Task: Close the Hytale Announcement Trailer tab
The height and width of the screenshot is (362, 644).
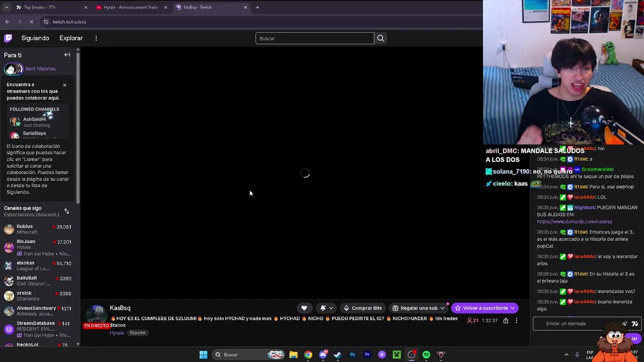Action: (166, 7)
